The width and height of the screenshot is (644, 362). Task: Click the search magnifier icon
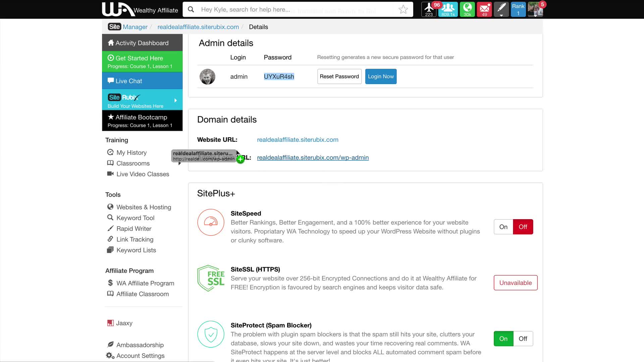[191, 9]
